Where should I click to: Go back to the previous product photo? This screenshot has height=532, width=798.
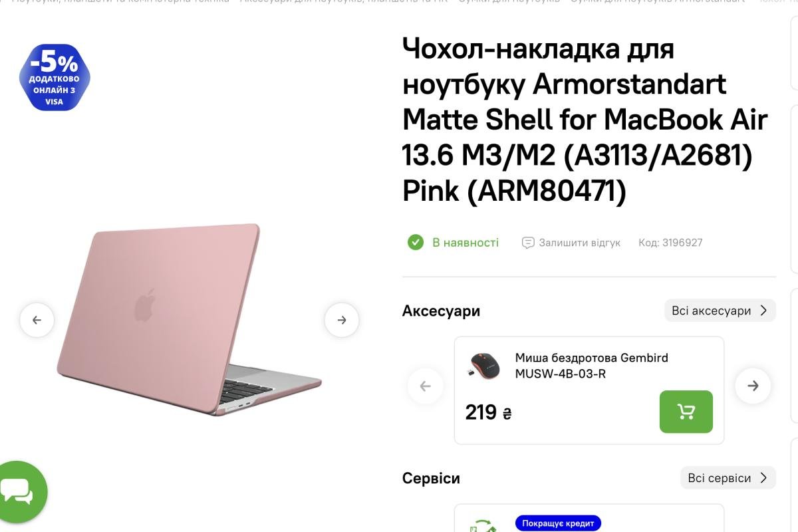37,320
